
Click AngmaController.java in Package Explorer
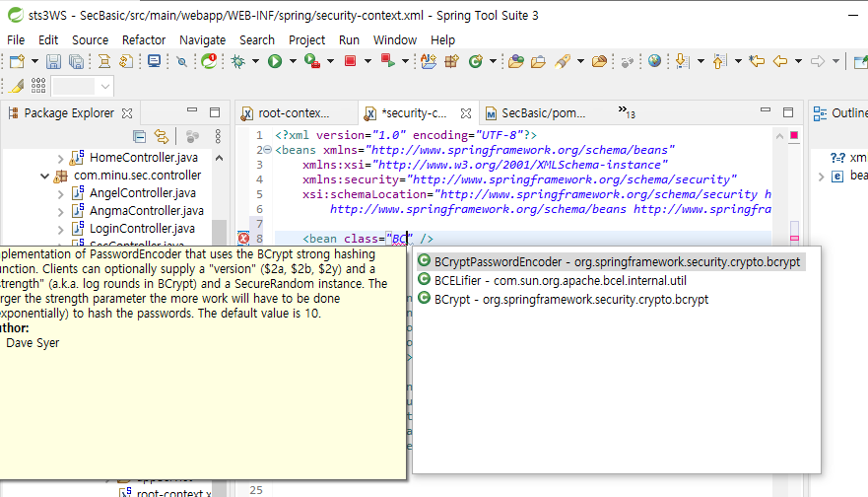147,211
